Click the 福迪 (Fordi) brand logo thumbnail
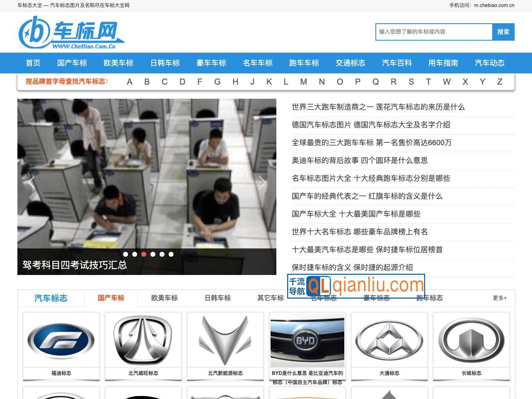Image resolution: width=532 pixels, height=399 pixels. pyautogui.click(x=61, y=340)
